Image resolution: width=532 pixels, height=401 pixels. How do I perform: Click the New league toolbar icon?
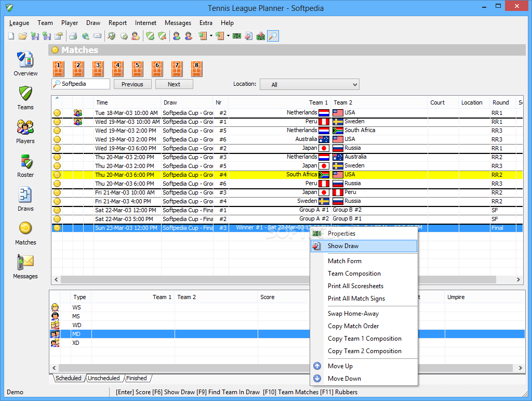pyautogui.click(x=11, y=36)
